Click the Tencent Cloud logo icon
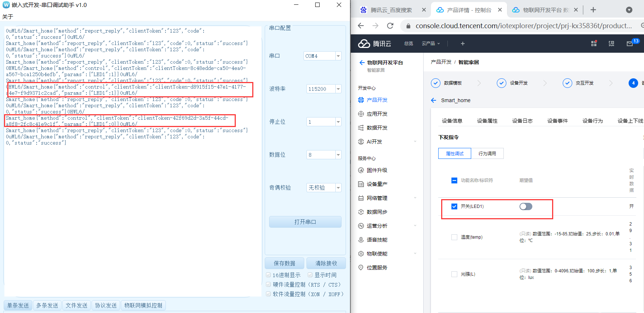Viewport: 644px width, 313px height. [x=364, y=44]
